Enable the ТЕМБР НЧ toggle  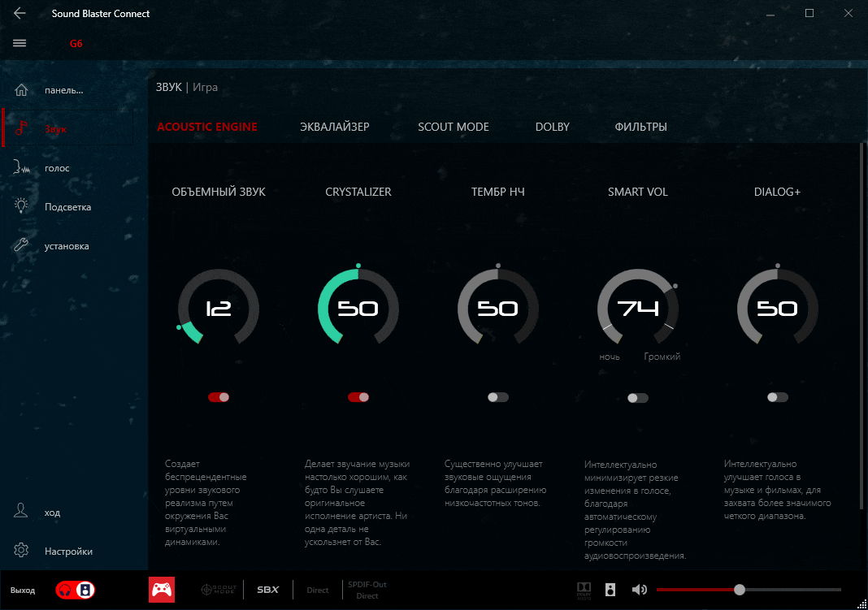pos(498,397)
